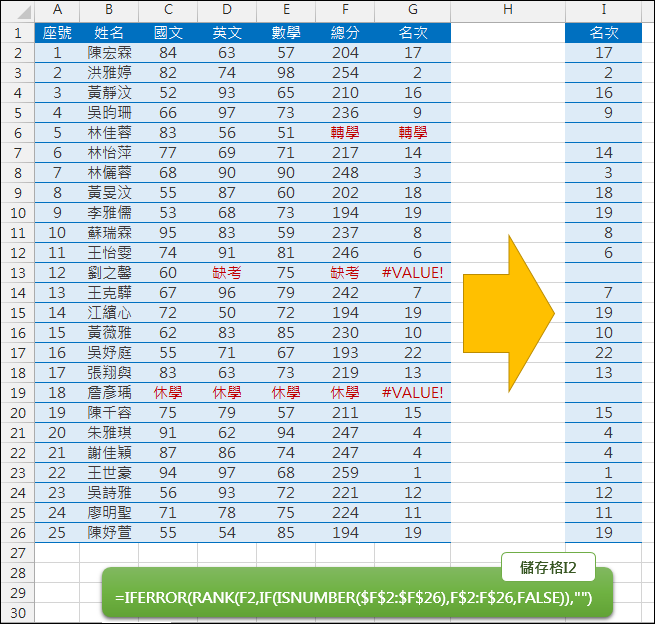Select column H header
655x624 pixels.
coord(508,10)
